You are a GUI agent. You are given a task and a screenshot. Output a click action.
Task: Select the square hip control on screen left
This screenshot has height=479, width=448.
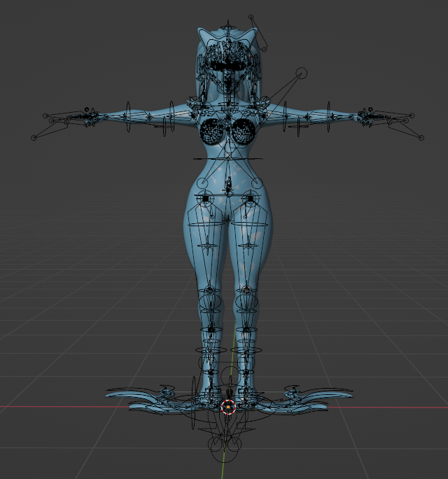(205, 199)
